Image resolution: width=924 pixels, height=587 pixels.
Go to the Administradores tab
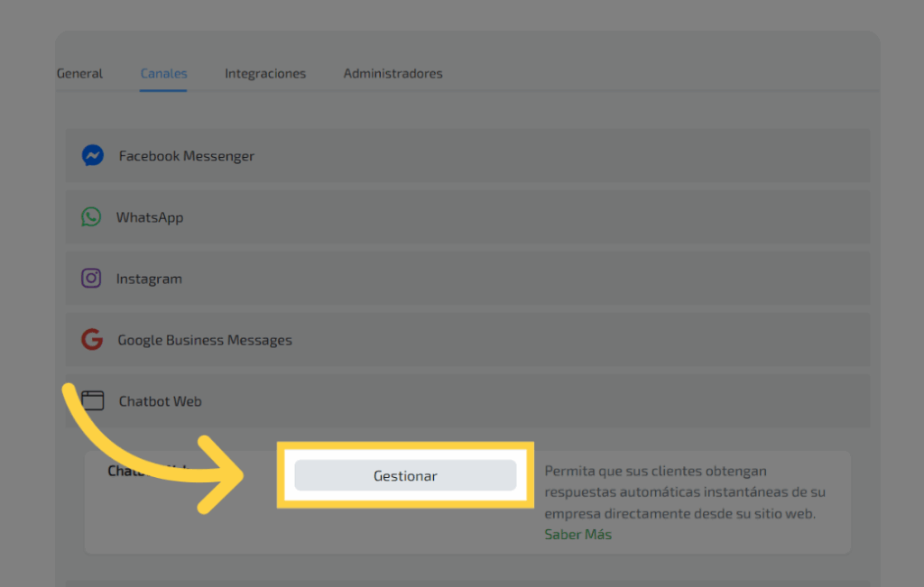393,74
